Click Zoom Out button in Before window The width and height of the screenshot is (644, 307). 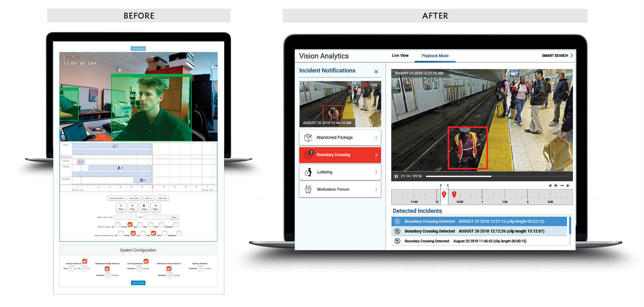[162, 198]
